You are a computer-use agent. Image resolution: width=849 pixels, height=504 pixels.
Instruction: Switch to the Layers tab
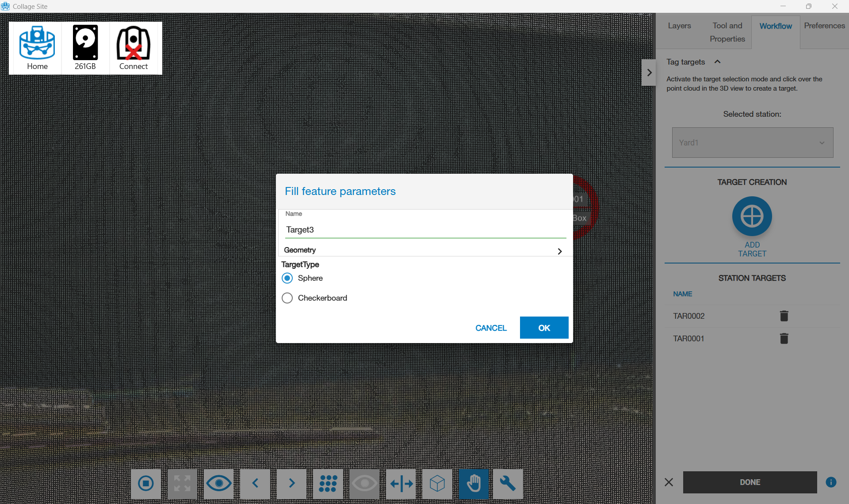pos(679,26)
